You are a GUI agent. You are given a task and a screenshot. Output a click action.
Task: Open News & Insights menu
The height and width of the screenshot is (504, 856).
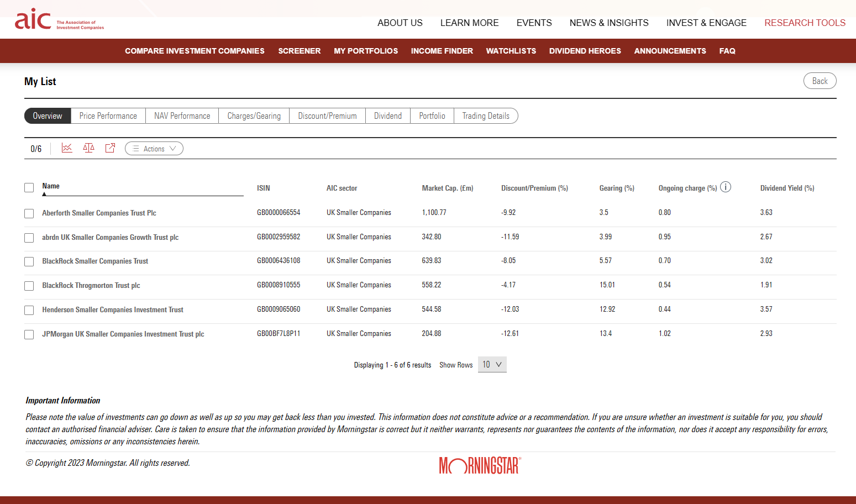[x=609, y=23]
